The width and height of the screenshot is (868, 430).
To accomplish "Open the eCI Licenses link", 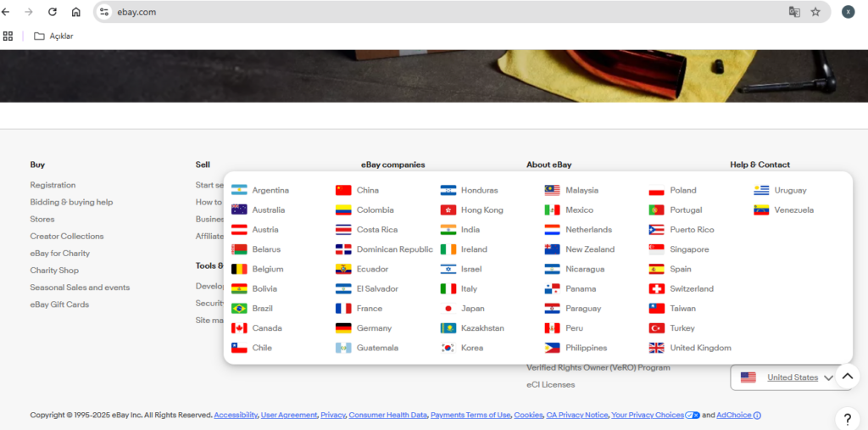I will (x=551, y=384).
